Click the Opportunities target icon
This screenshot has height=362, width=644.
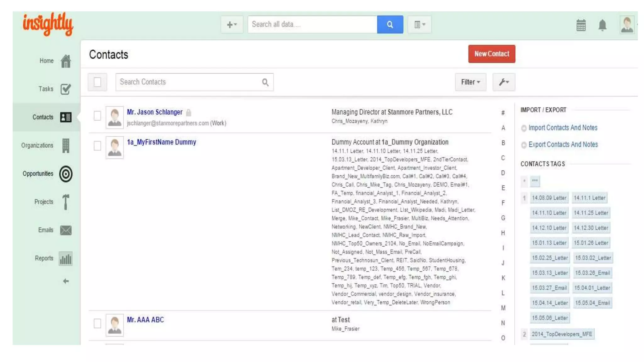[66, 174]
